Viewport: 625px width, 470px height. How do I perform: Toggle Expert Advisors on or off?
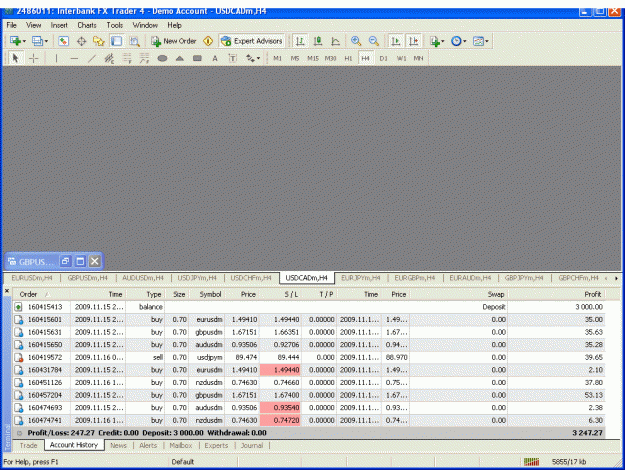click(x=252, y=41)
